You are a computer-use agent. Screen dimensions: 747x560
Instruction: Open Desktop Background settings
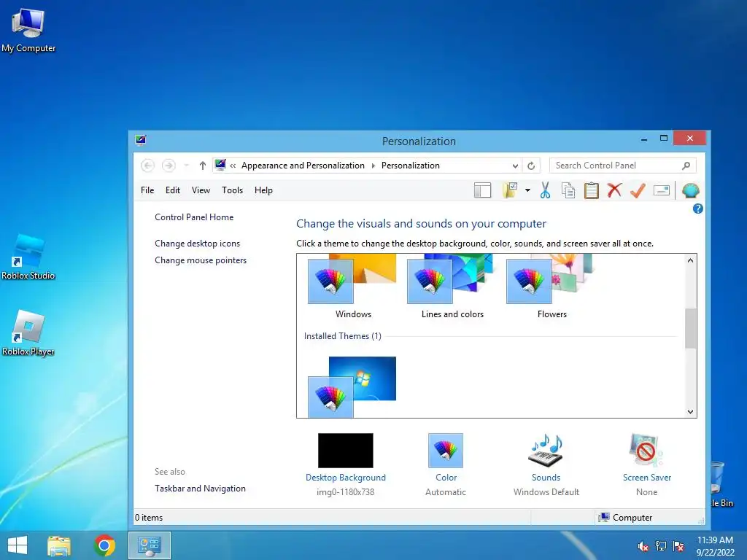345,478
